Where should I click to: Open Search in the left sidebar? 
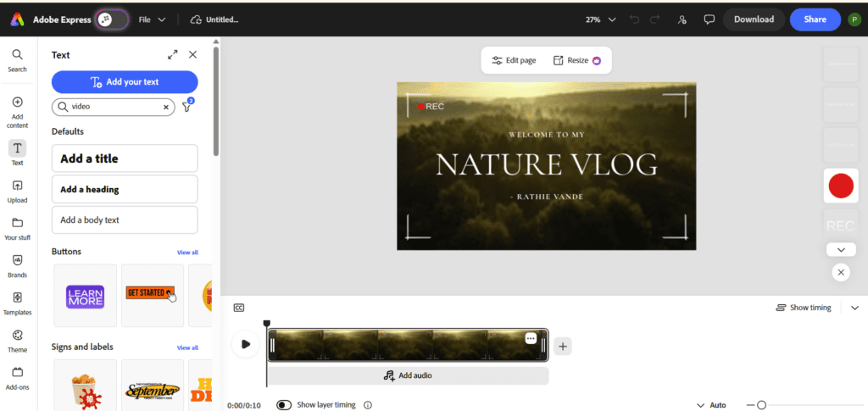tap(17, 60)
